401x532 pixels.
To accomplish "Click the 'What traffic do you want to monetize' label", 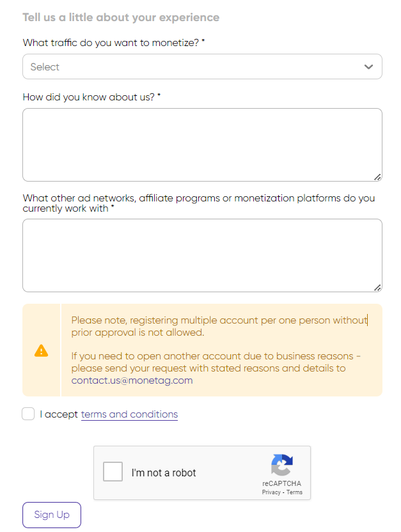I will pos(113,43).
